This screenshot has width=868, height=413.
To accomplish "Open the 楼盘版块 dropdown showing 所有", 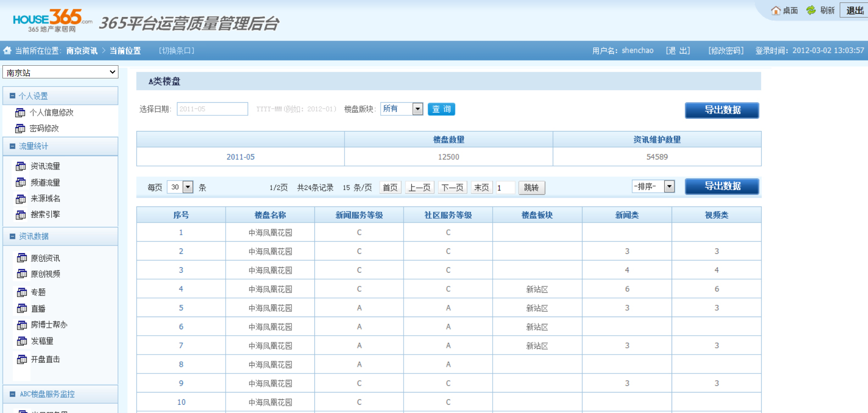I will coord(402,109).
